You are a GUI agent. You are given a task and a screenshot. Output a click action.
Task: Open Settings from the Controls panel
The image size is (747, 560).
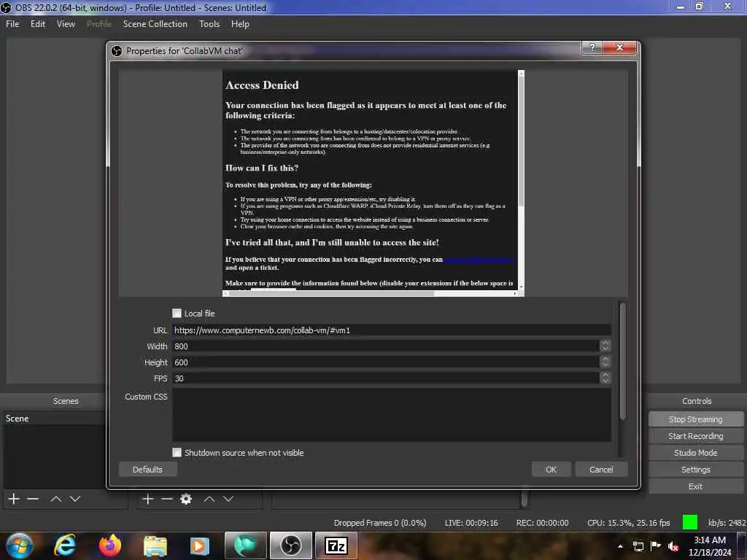pyautogui.click(x=695, y=470)
